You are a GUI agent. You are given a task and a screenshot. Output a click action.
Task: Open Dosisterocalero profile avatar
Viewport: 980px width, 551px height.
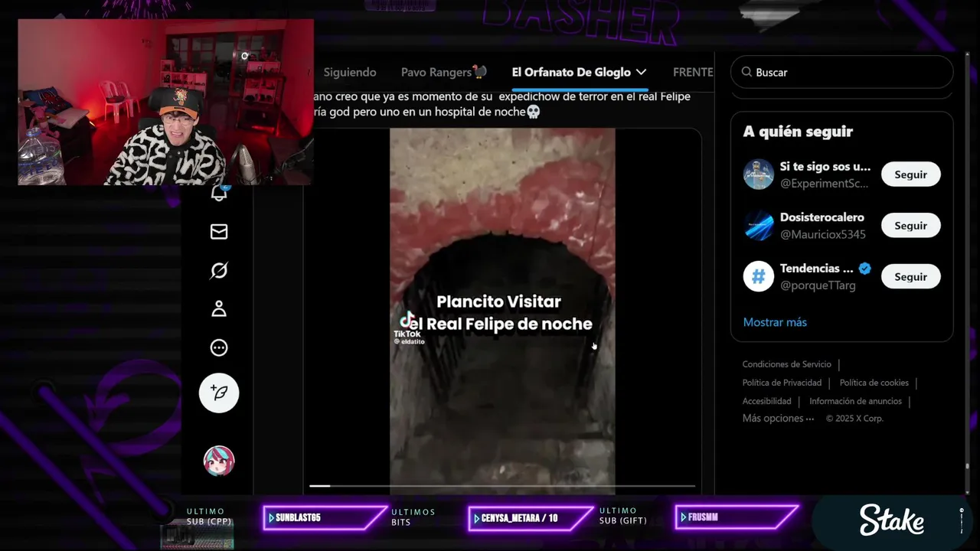759,226
